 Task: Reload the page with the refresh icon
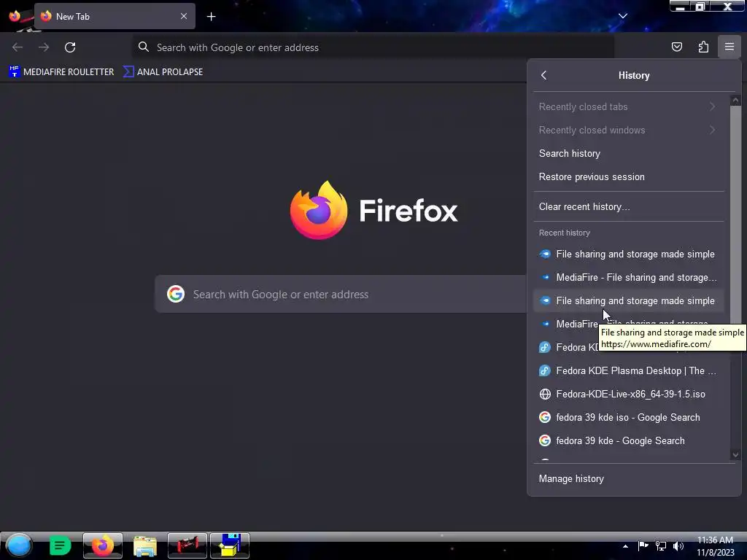tap(70, 47)
